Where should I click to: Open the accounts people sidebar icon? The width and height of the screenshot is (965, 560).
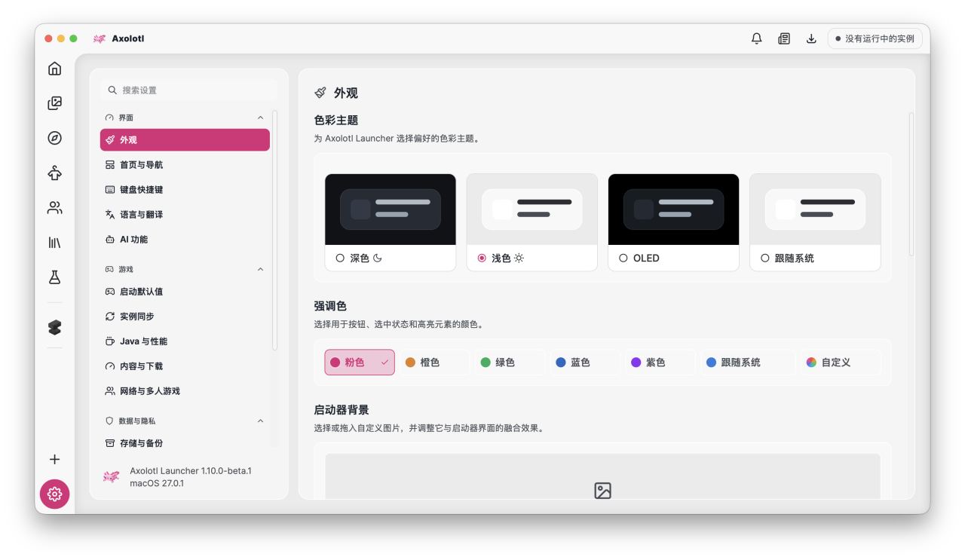point(54,207)
